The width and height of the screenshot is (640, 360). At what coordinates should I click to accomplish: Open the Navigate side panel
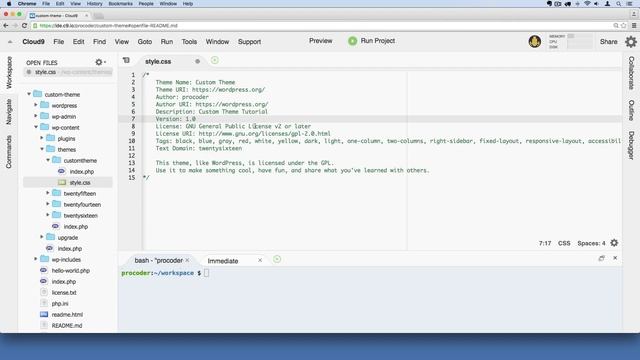pyautogui.click(x=9, y=111)
